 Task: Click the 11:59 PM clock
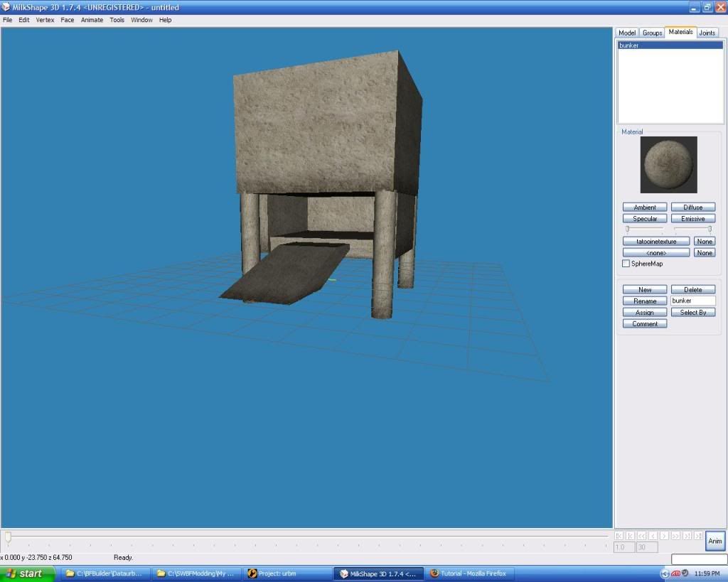pos(707,573)
